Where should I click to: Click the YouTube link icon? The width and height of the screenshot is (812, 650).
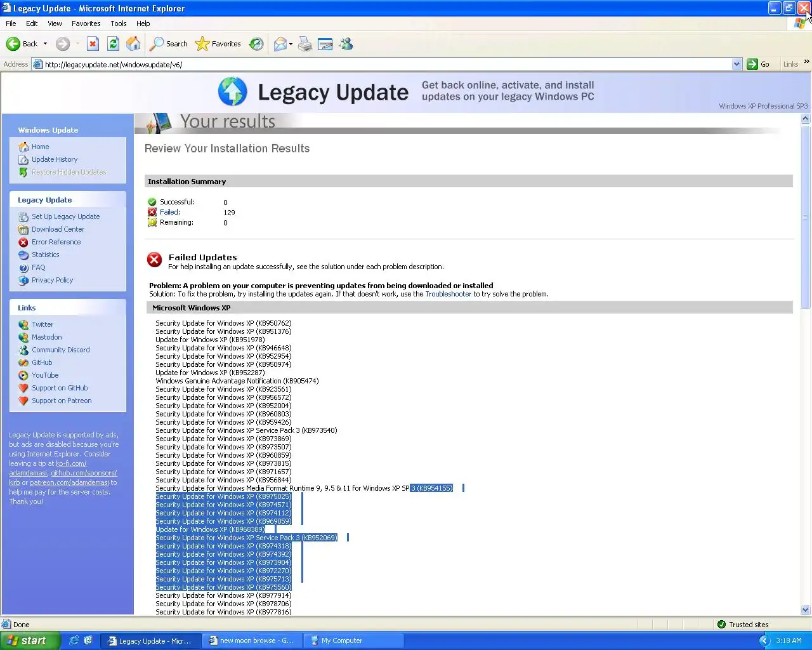[x=23, y=375]
